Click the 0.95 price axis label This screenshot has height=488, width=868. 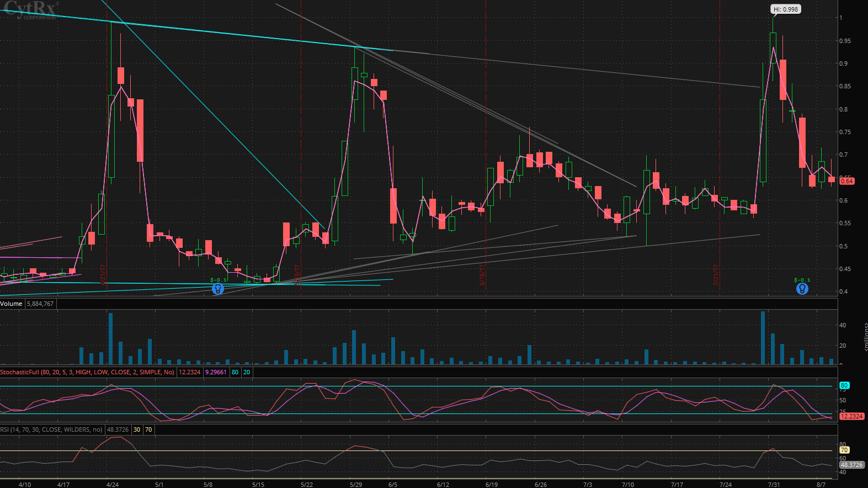(x=845, y=41)
